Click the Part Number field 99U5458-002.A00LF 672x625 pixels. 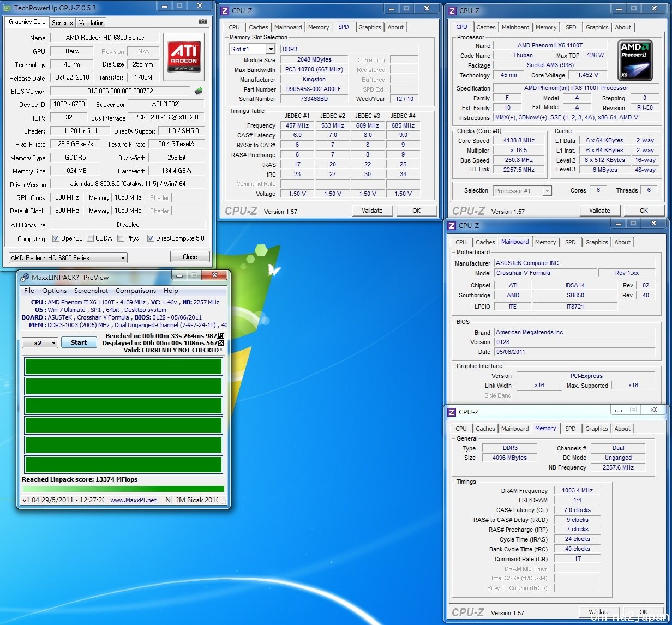[x=314, y=89]
